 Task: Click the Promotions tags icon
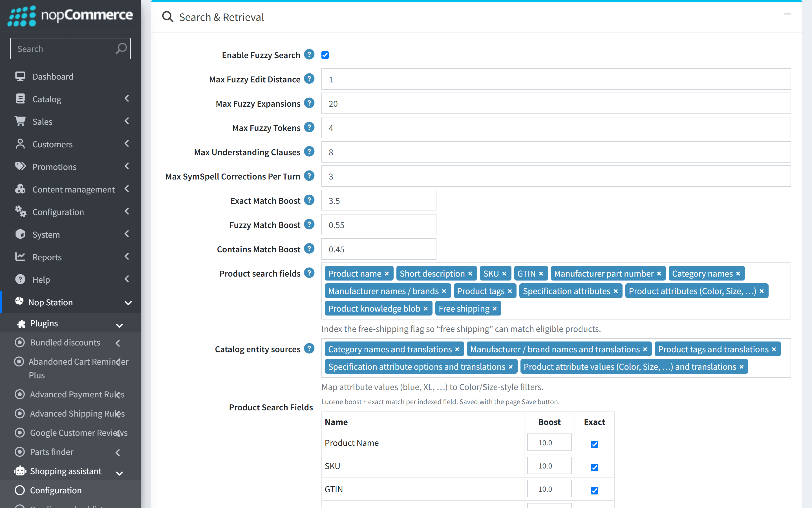[x=20, y=166]
